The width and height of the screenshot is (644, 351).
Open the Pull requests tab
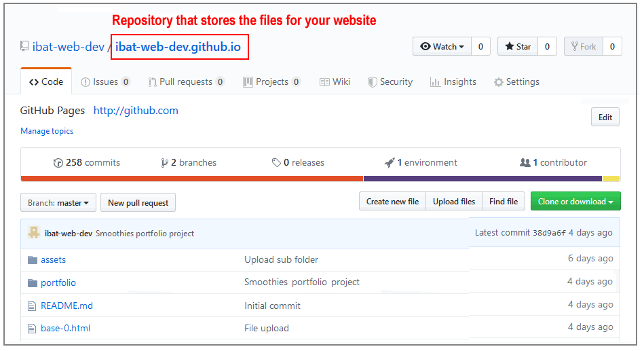pyautogui.click(x=187, y=81)
